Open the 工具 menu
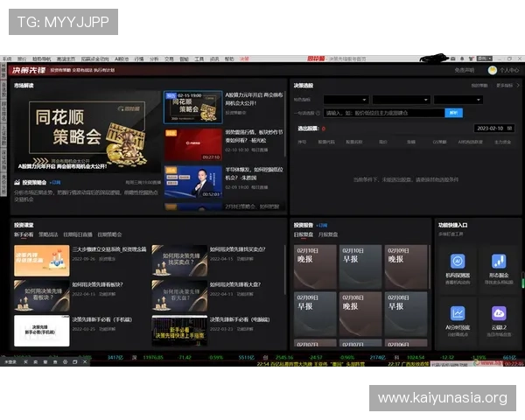The width and height of the screenshot is (525, 420). (199, 59)
